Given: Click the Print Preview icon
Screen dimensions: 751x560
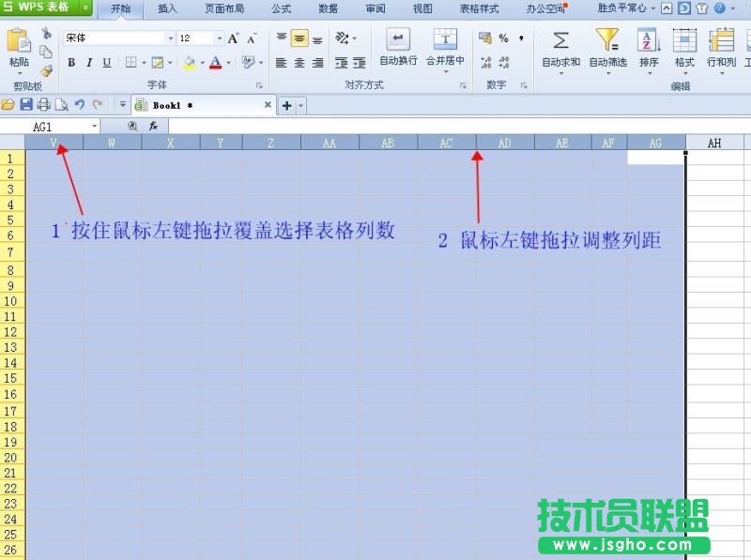Looking at the screenshot, I should 62,104.
